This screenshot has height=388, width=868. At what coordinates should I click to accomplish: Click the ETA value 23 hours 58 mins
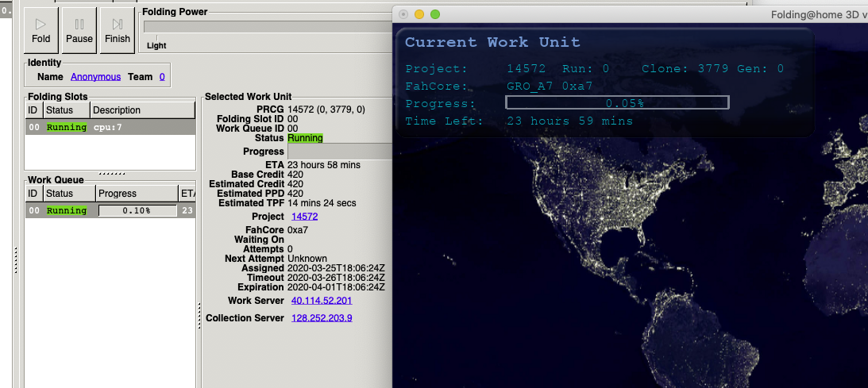point(324,165)
